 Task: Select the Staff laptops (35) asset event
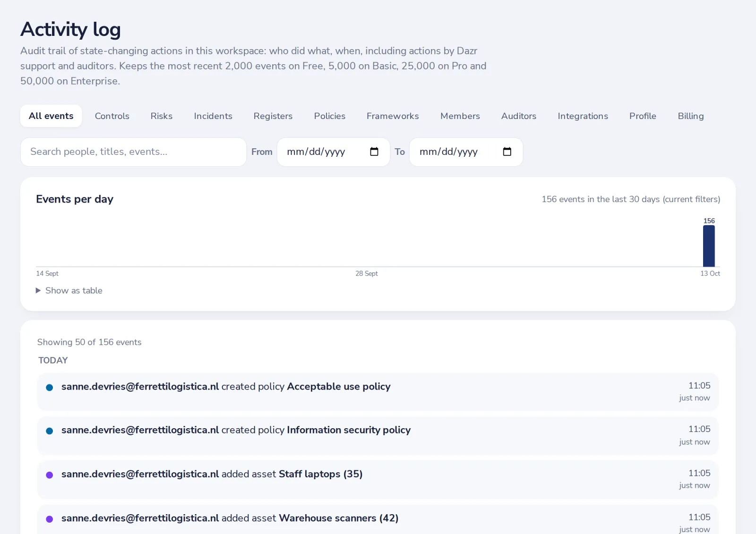[x=378, y=479]
